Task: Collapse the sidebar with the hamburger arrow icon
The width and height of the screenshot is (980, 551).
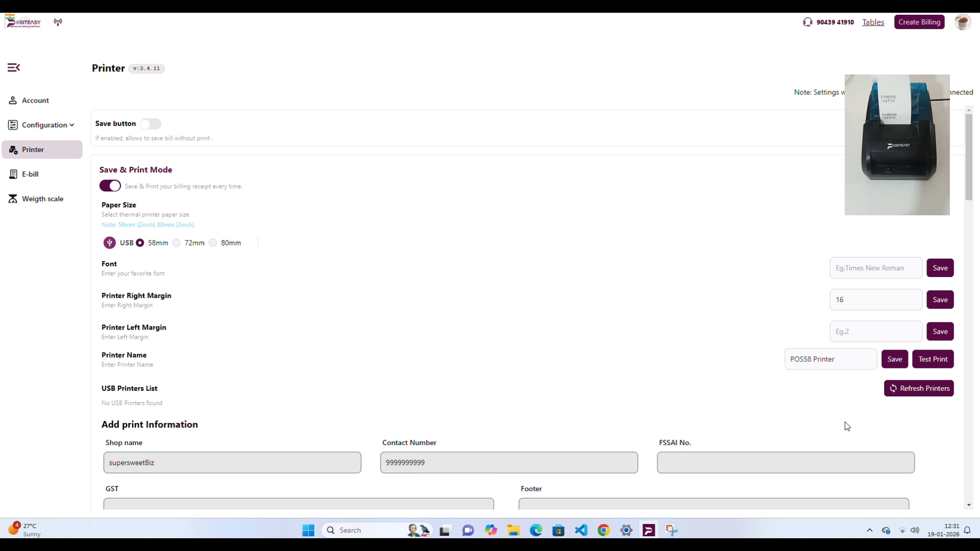Action: click(x=14, y=68)
